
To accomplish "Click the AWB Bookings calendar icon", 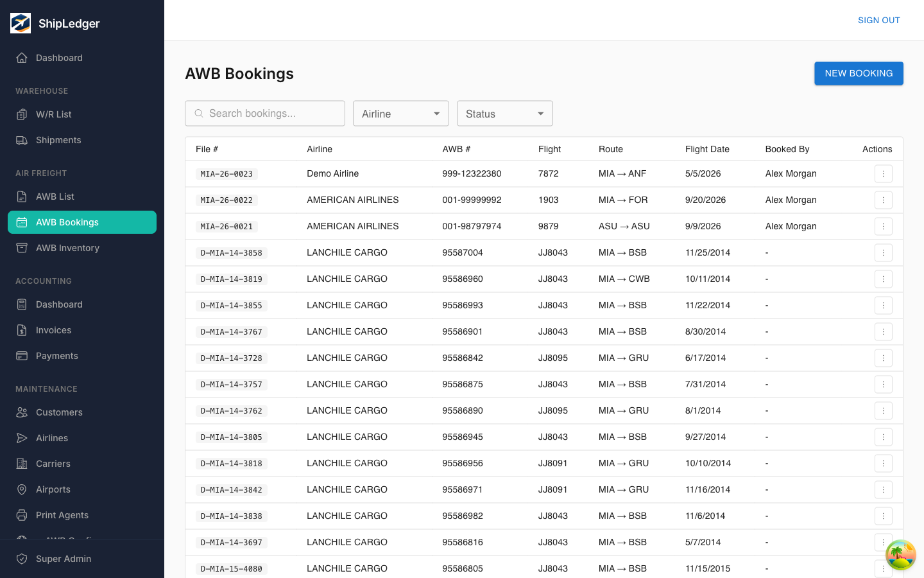I will coord(22,222).
